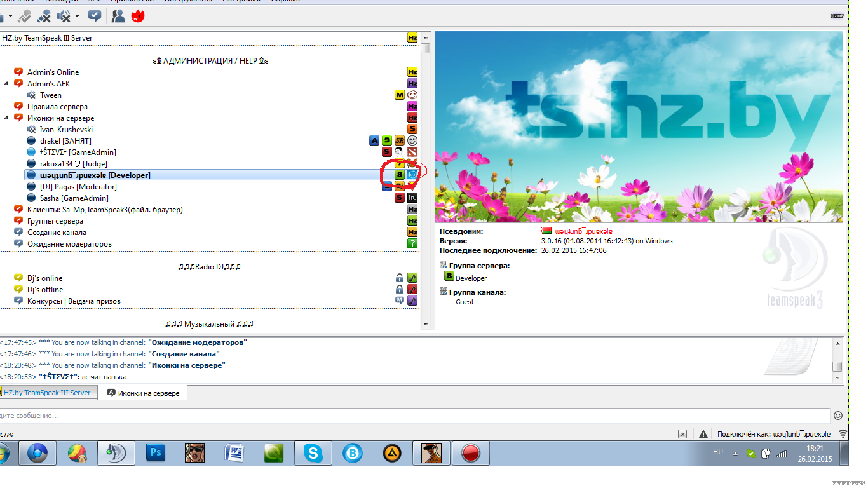This screenshot has height=488, width=868.
Task: Toggle mute speakers in toolbar
Action: (64, 16)
